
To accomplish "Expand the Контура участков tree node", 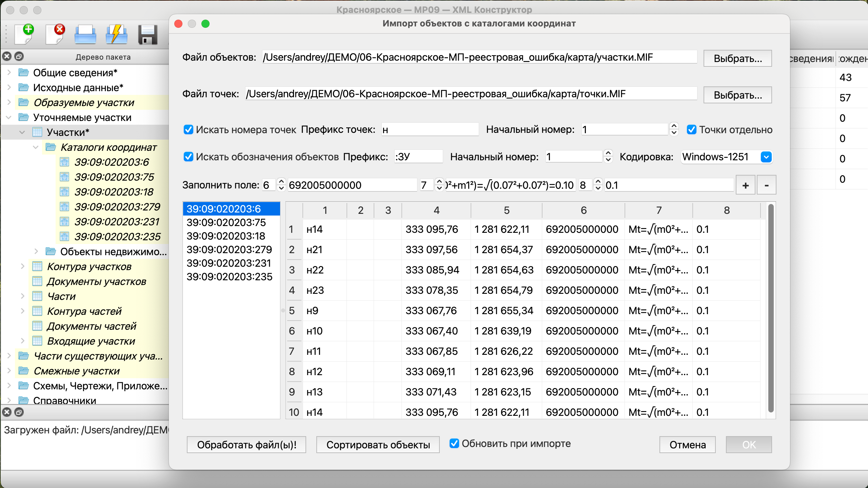I will point(22,266).
